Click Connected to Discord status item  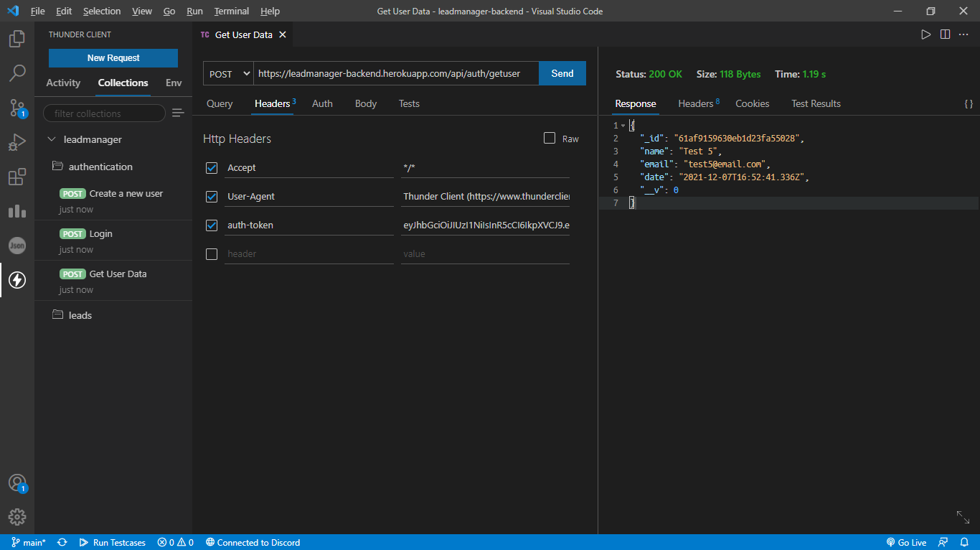pyautogui.click(x=253, y=543)
